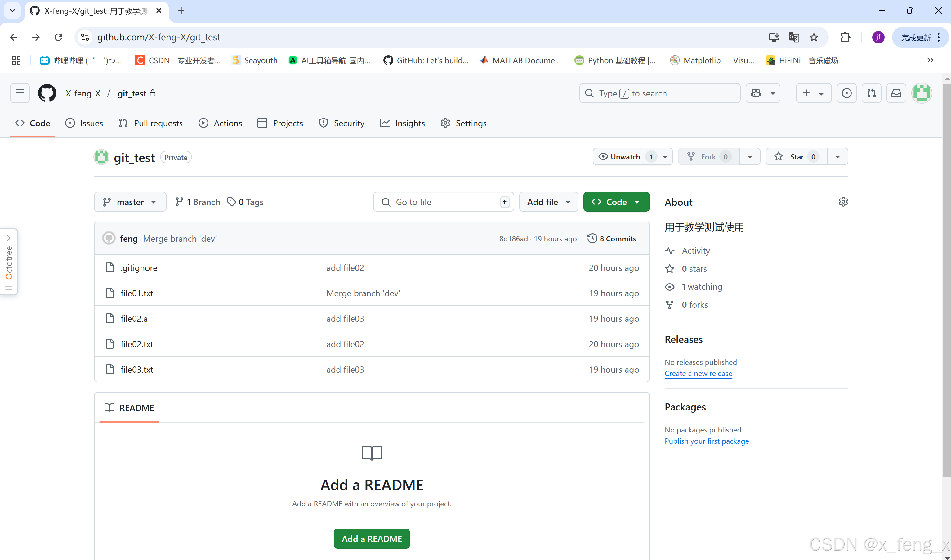This screenshot has height=560, width=951.
Task: Expand the Add file dropdown
Action: (548, 202)
